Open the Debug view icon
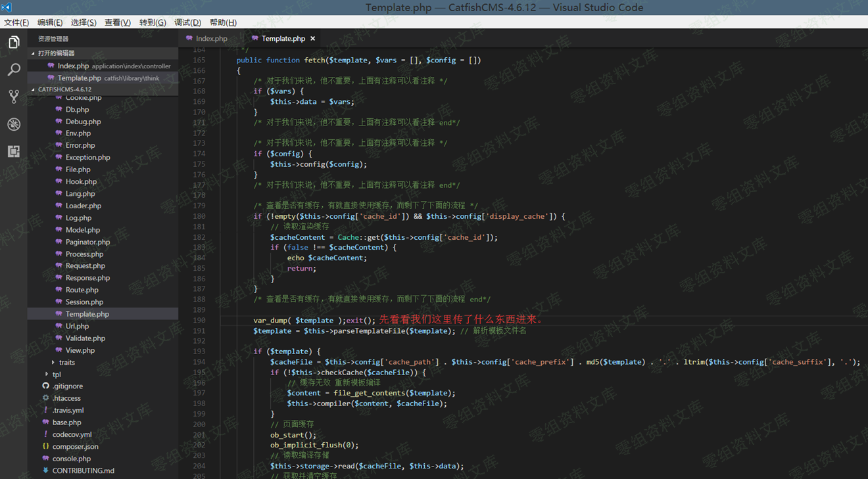The image size is (868, 479). tap(14, 124)
